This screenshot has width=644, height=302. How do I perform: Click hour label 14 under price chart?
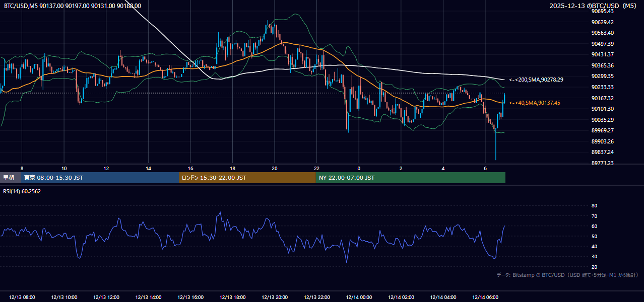[x=148, y=168]
